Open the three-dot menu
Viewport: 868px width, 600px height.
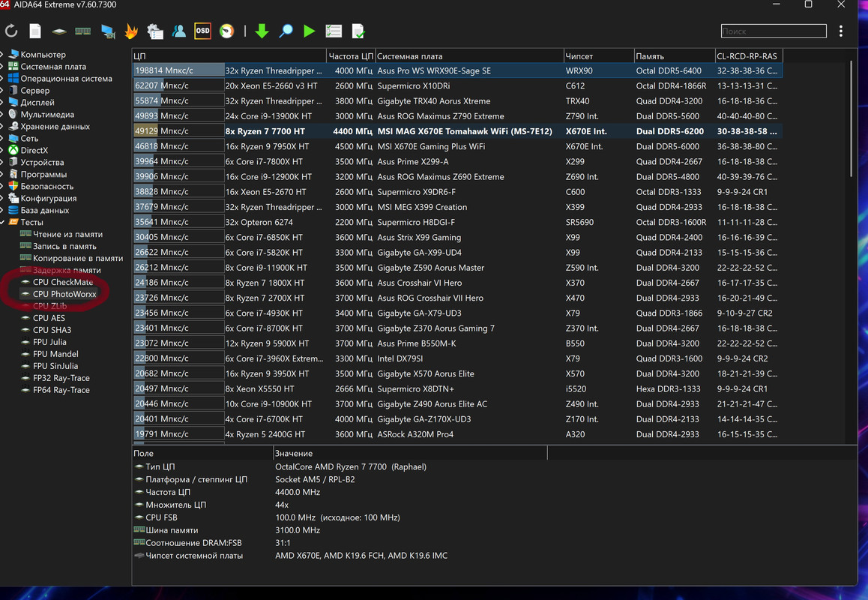pyautogui.click(x=841, y=31)
